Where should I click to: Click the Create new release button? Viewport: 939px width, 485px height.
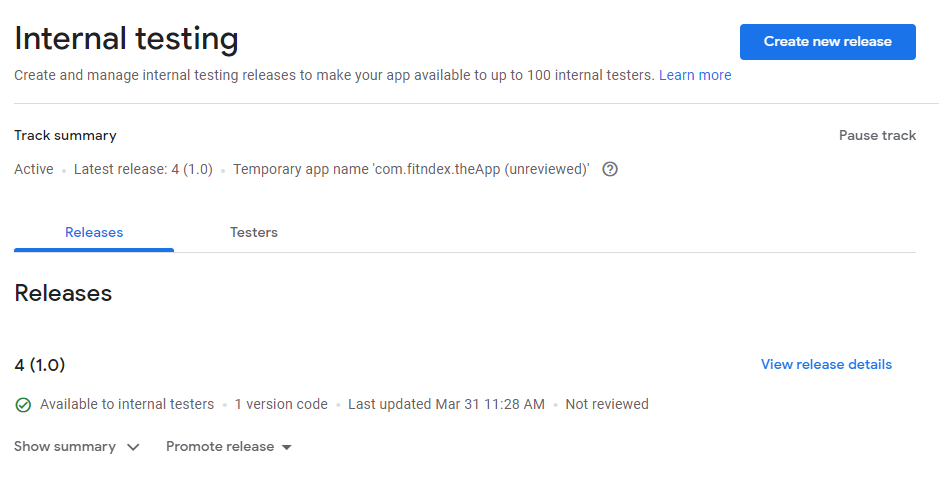click(828, 42)
